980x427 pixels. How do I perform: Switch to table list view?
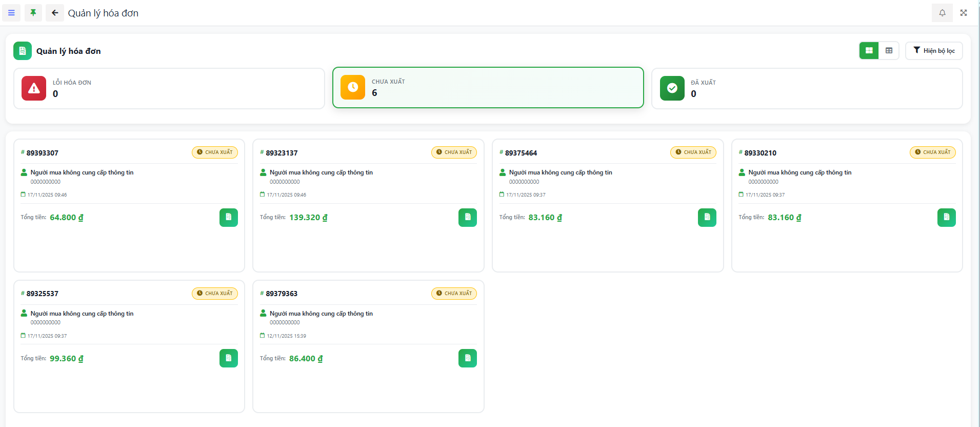point(889,51)
